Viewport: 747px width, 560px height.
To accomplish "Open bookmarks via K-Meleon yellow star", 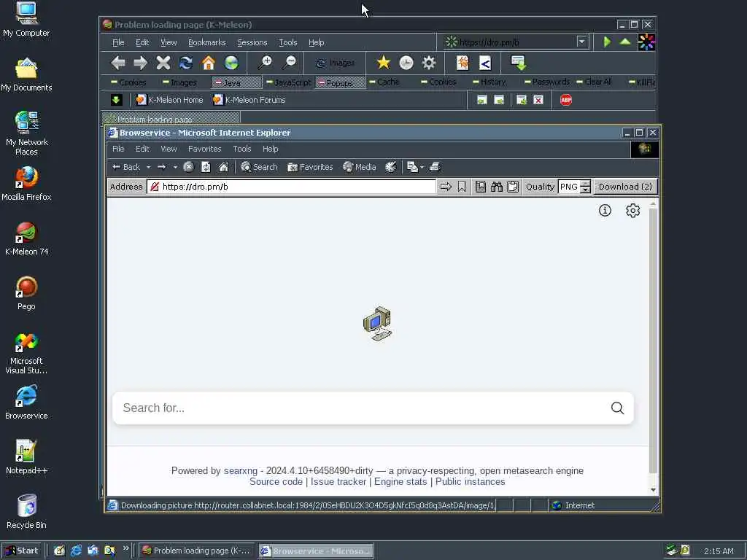I will coord(384,63).
